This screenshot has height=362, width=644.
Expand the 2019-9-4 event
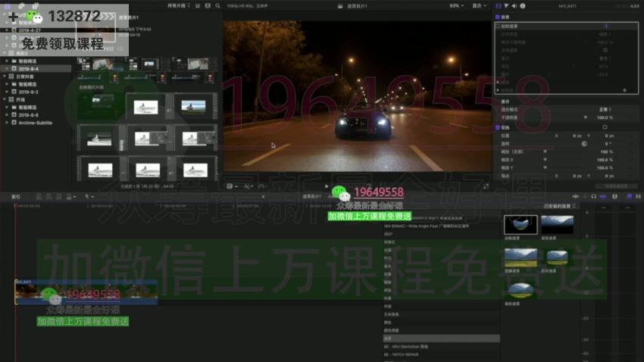[x=7, y=69]
